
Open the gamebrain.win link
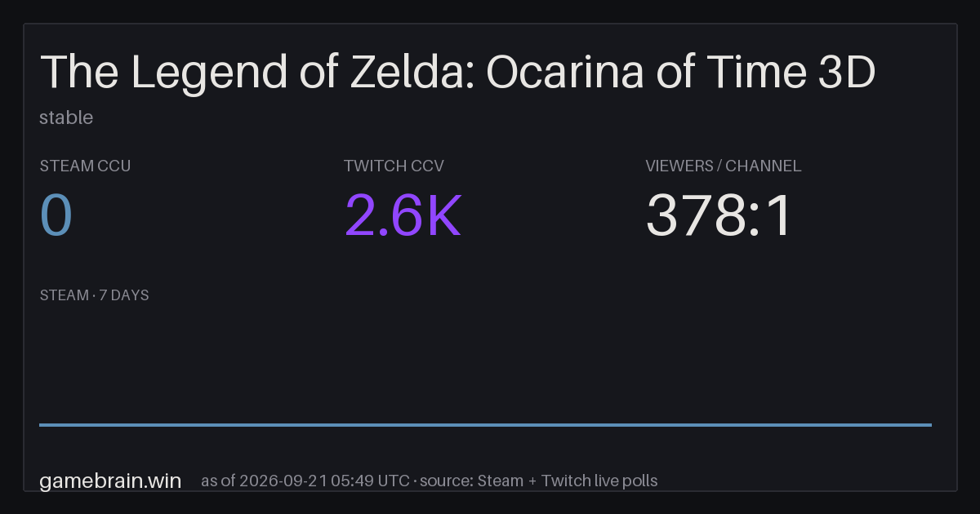(x=110, y=481)
